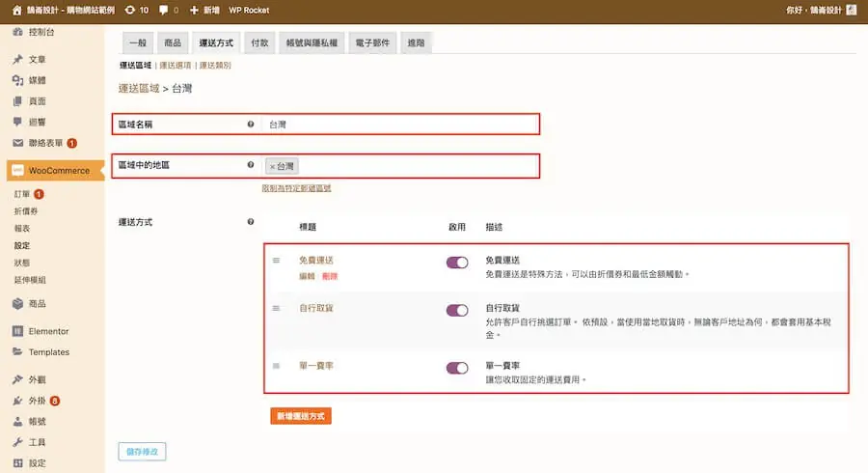The image size is (868, 473).
Task: Disable the 自行取貨 shipping switch
Action: [457, 310]
